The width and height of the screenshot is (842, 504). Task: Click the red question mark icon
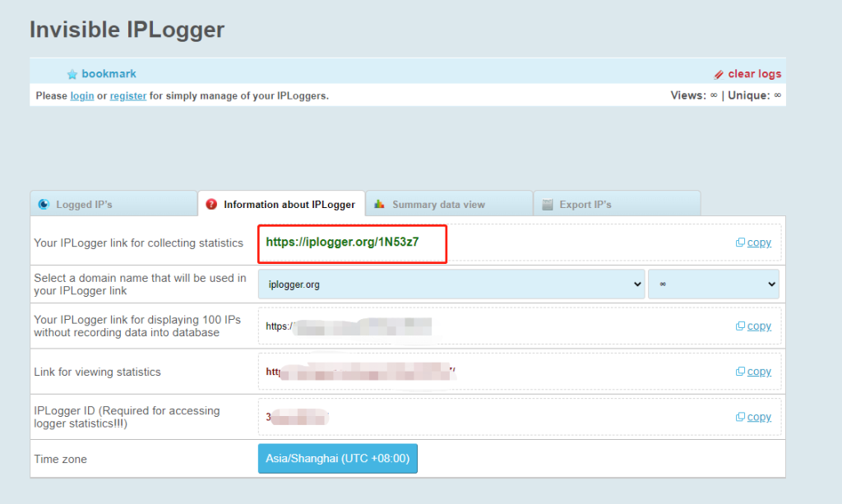tap(211, 204)
